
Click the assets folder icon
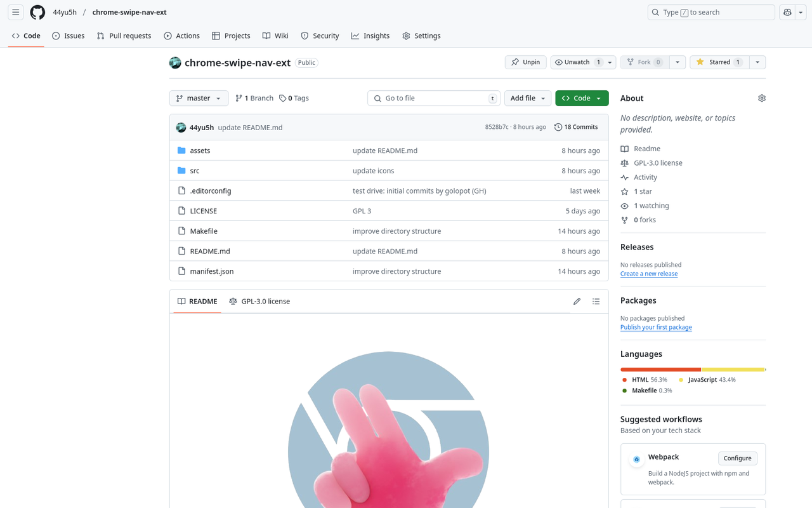tap(181, 150)
